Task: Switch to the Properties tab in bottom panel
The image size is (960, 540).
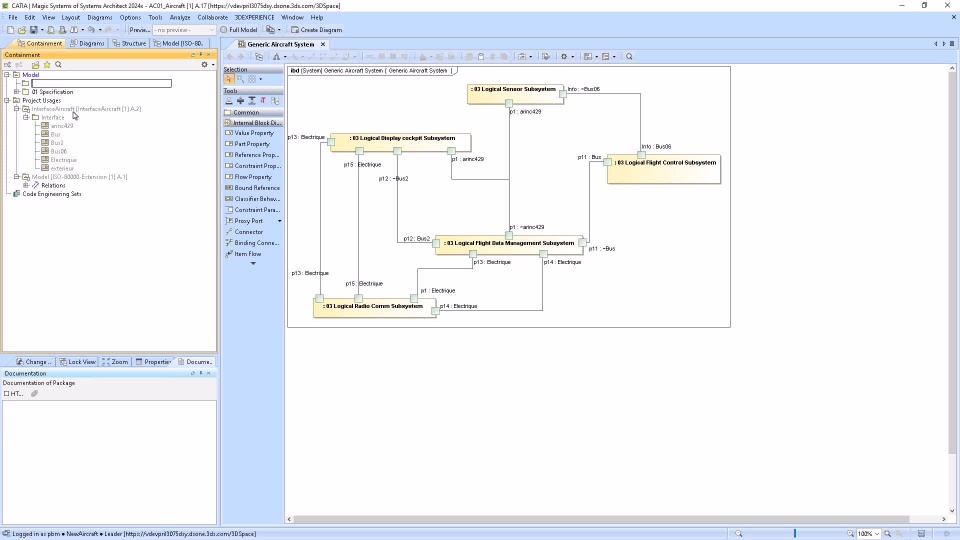Action: (153, 362)
